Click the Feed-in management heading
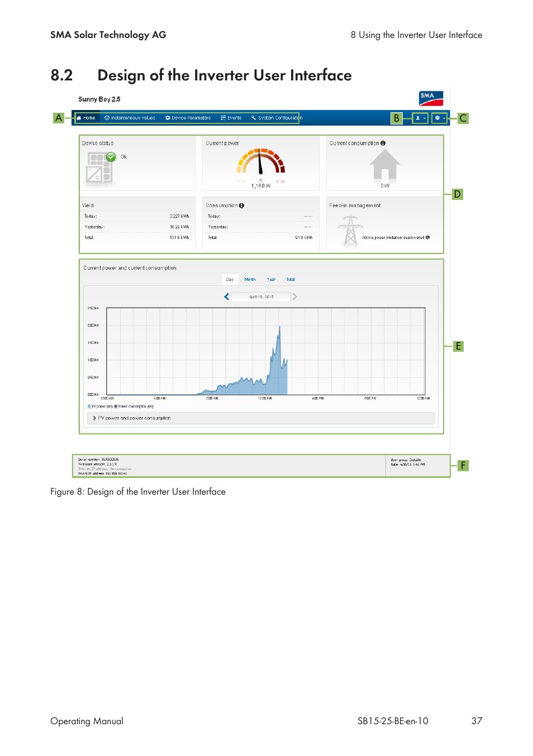This screenshot has height=756, width=533. [355, 205]
